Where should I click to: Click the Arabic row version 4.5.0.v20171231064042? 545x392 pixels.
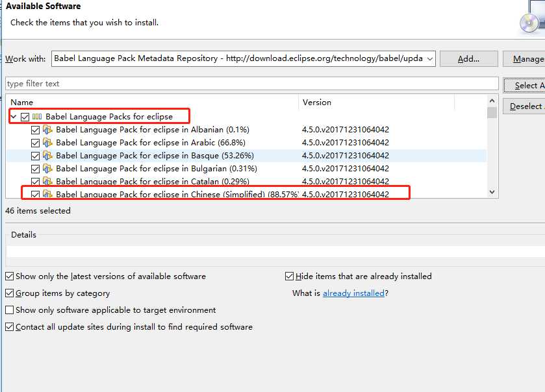point(346,143)
